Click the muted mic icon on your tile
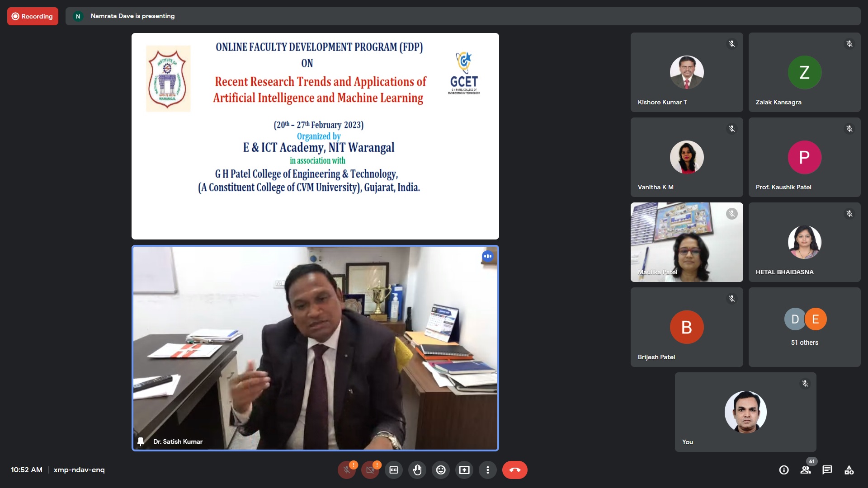The width and height of the screenshot is (868, 488). coord(805,384)
